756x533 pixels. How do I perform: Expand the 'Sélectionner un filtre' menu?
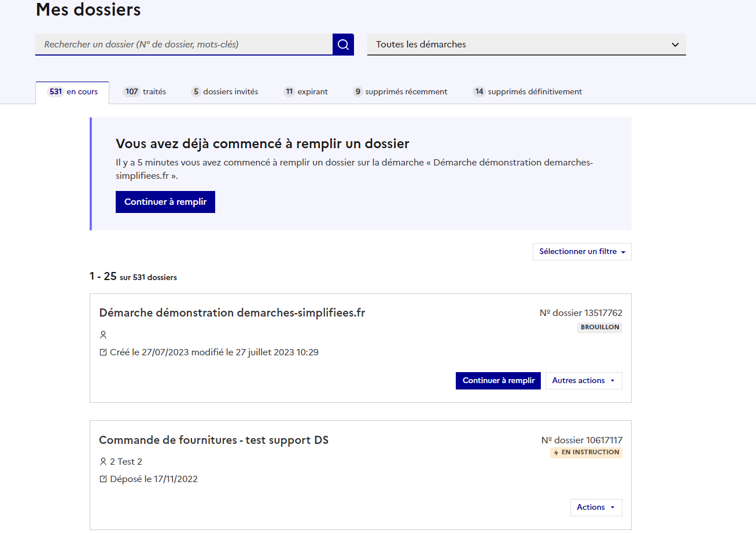(x=582, y=252)
